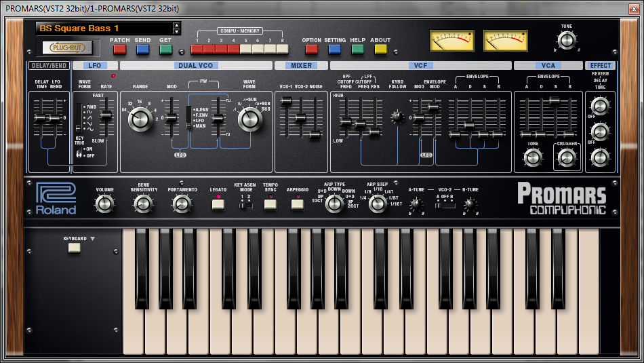This screenshot has width=644, height=363.
Task: Click the mixer NOISE level slider
Action: pyautogui.click(x=315, y=134)
